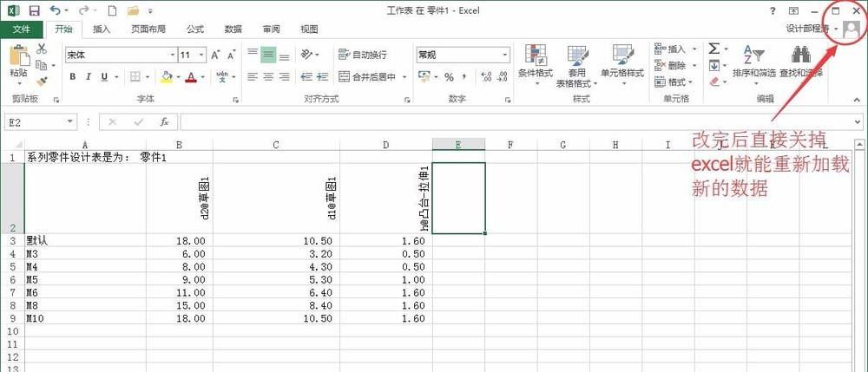Expand the 宋体 font name dropdown
This screenshot has height=372, width=868.
[x=172, y=55]
